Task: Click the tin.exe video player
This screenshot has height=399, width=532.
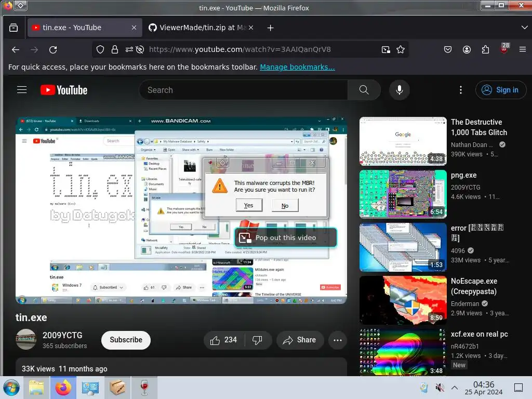Action: 181,210
